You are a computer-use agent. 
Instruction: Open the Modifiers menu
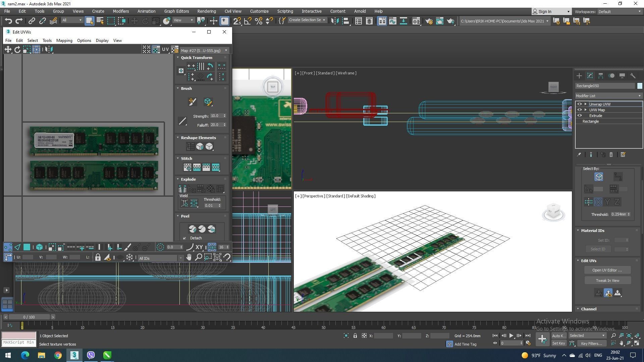click(121, 11)
